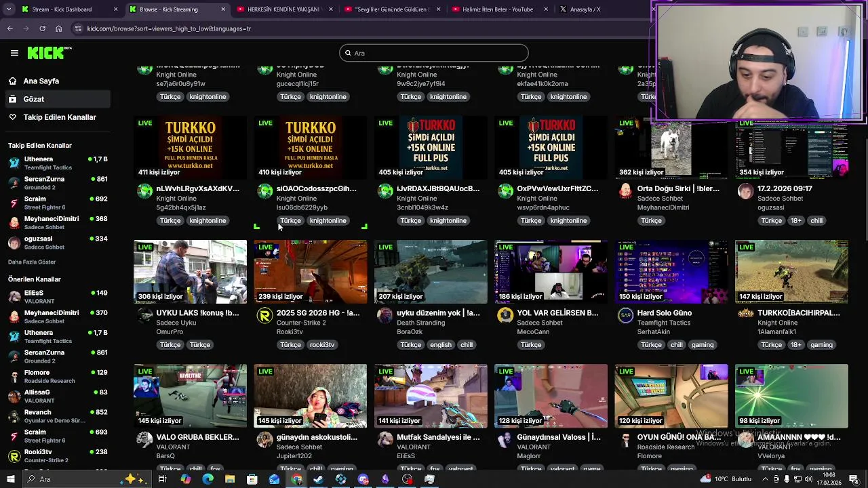Open the Windows Start menu
The image size is (868, 488).
[x=10, y=479]
